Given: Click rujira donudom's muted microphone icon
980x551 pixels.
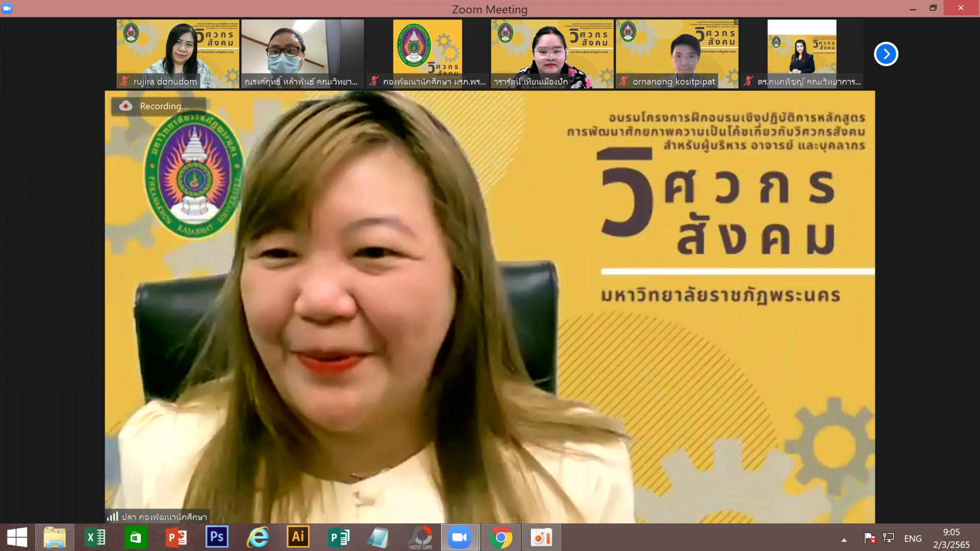Looking at the screenshot, I should (125, 81).
